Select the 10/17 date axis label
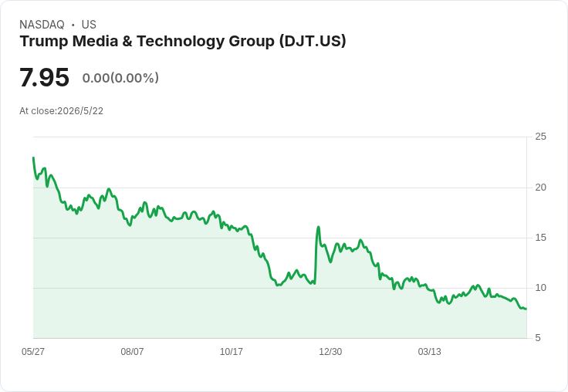This screenshot has width=568, height=392. coord(231,351)
